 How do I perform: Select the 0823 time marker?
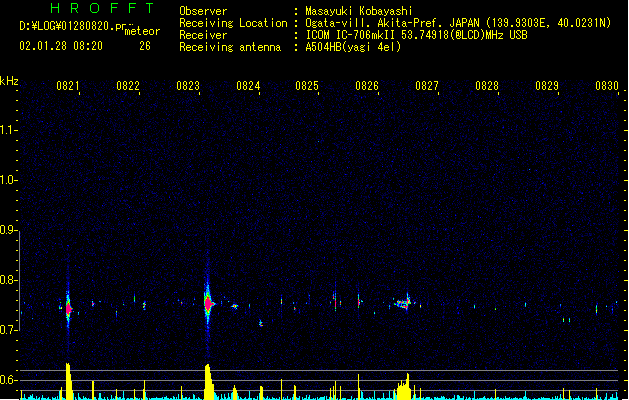pos(188,86)
